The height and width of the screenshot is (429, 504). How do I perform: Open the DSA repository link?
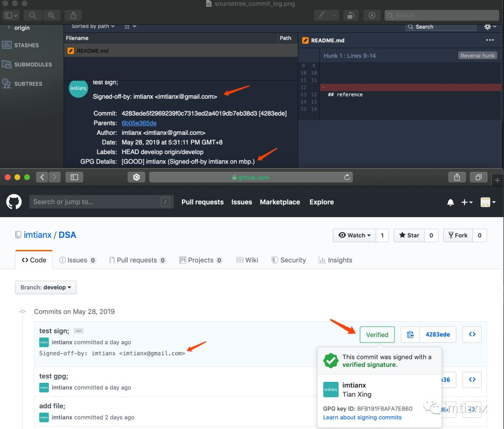click(67, 235)
